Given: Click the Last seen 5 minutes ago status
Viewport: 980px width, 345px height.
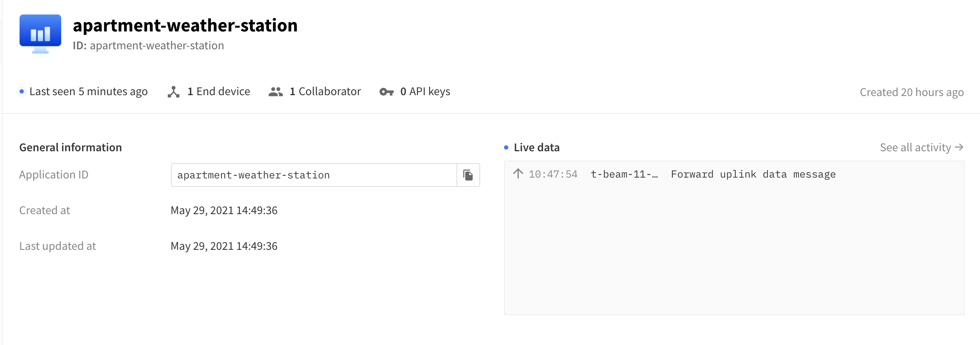Looking at the screenshot, I should pyautogui.click(x=88, y=91).
